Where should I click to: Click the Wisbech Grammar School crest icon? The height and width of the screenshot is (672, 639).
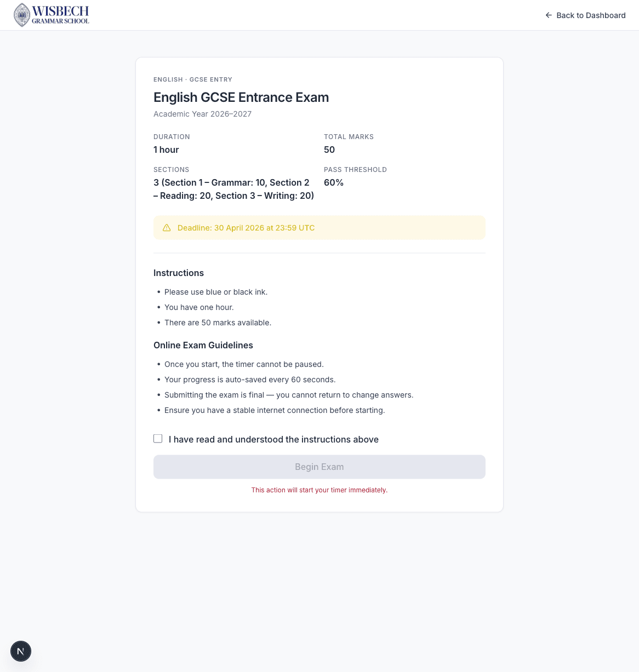point(21,15)
